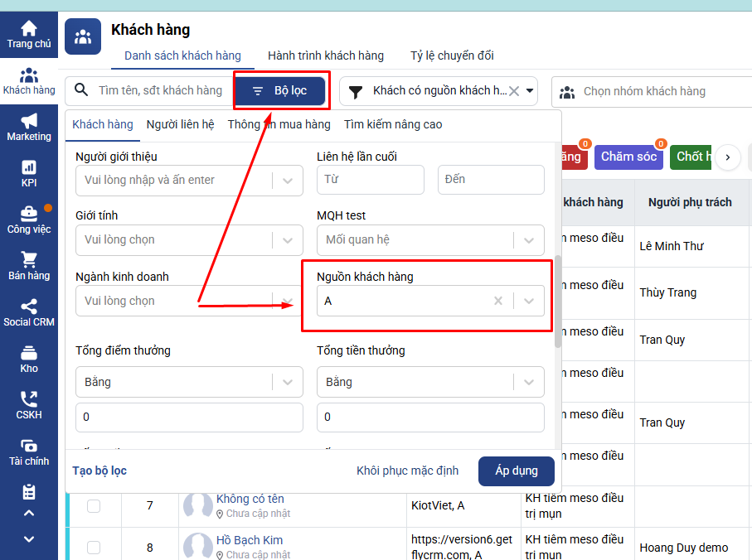Expand the Tổng điểm thưởng operator dropdown
The image size is (752, 560).
click(x=287, y=382)
